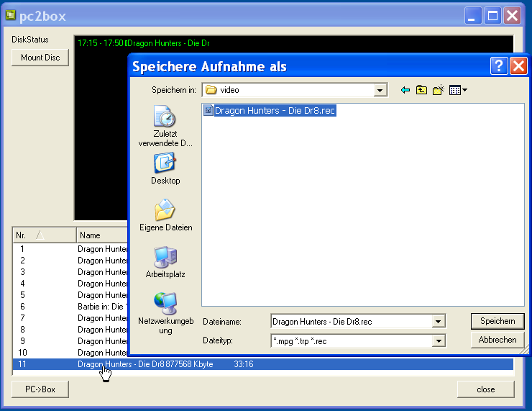This screenshot has height=411, width=532.
Task: Go to Desktop in places bar
Action: pyautogui.click(x=165, y=168)
